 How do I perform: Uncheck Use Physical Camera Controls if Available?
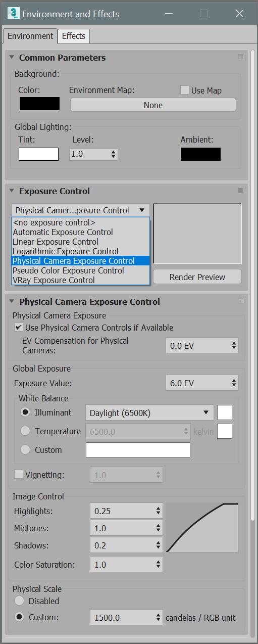pyautogui.click(x=19, y=328)
